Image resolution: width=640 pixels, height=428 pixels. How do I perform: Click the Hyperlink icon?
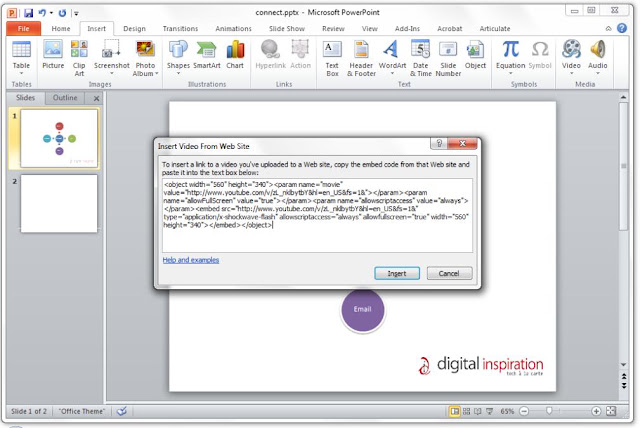[270, 49]
